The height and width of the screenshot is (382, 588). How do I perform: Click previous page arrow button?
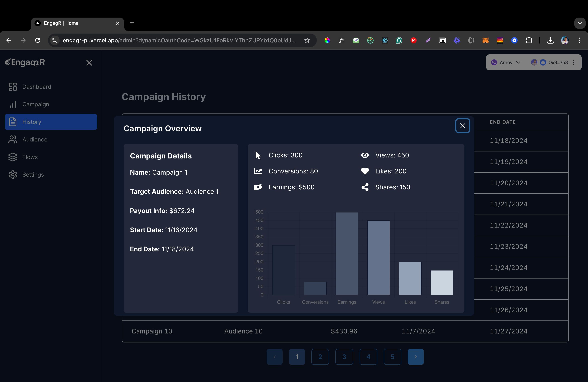tap(274, 357)
